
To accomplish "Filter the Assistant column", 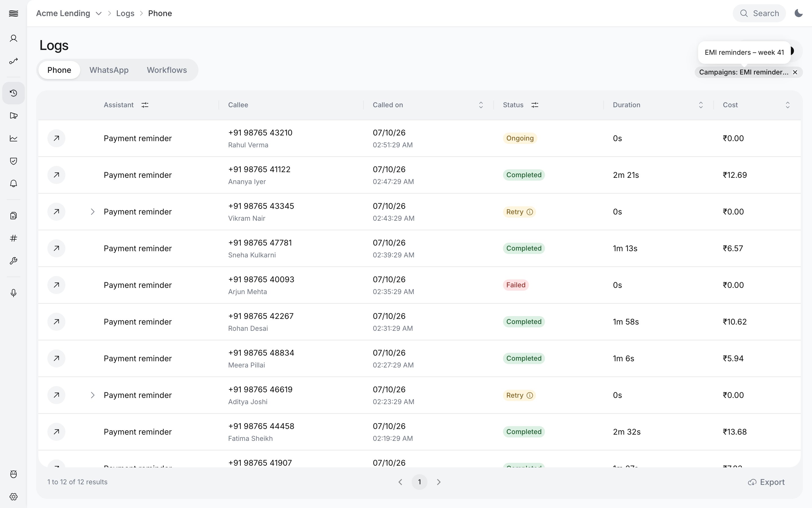I will (145, 105).
